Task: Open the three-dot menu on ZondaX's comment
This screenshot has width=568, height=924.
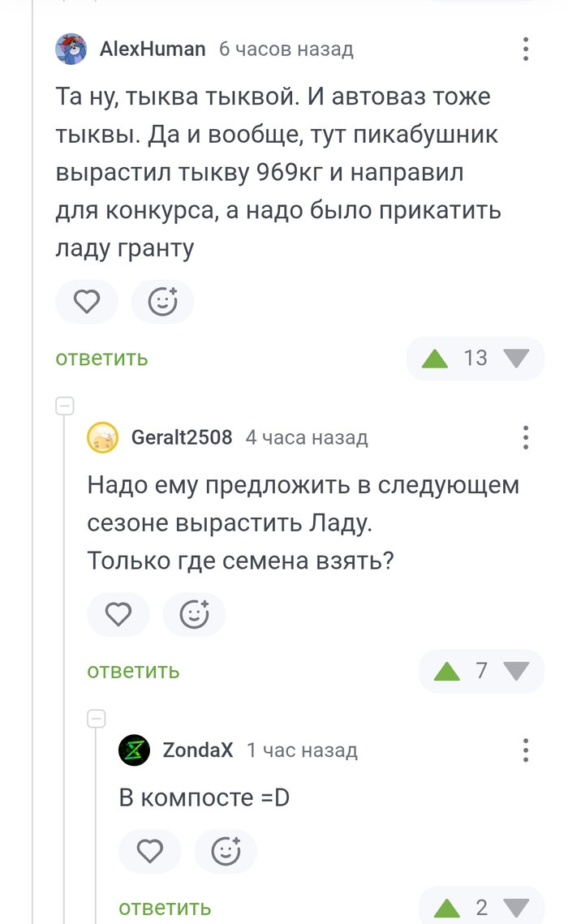Action: pyautogui.click(x=526, y=750)
